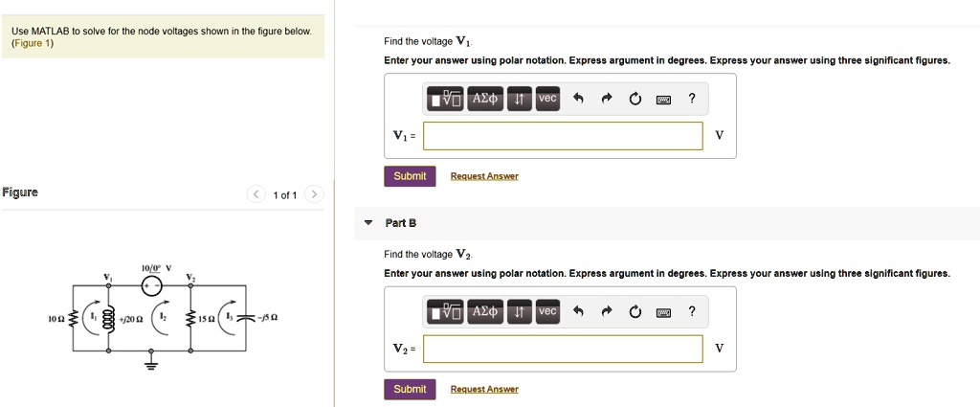The height and width of the screenshot is (407, 980).
Task: Go to the next figure
Action: [316, 195]
